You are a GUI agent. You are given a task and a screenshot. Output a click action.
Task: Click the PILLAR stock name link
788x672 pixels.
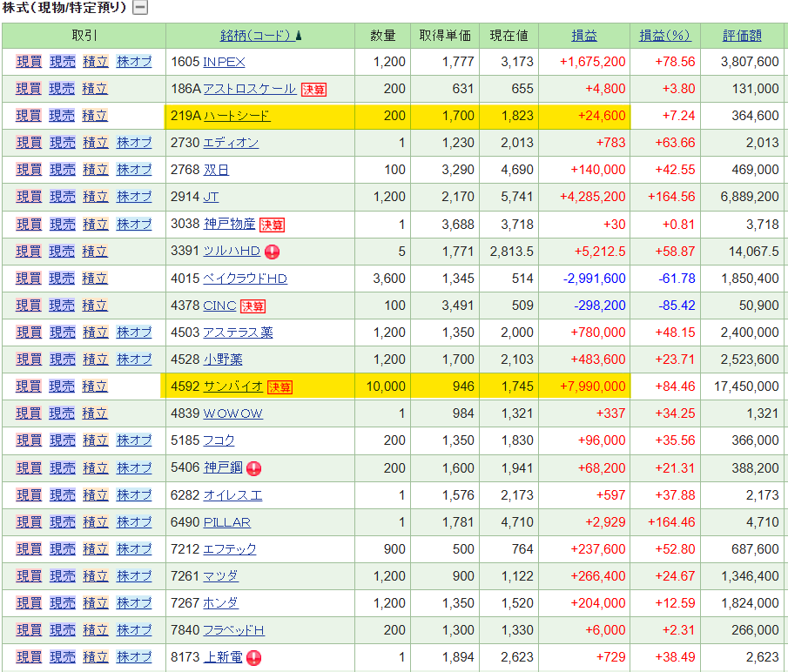(226, 522)
